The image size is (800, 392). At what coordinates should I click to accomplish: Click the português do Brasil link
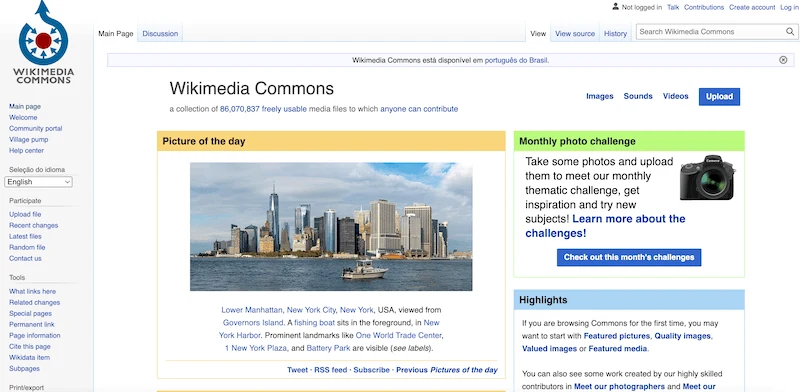click(x=516, y=60)
